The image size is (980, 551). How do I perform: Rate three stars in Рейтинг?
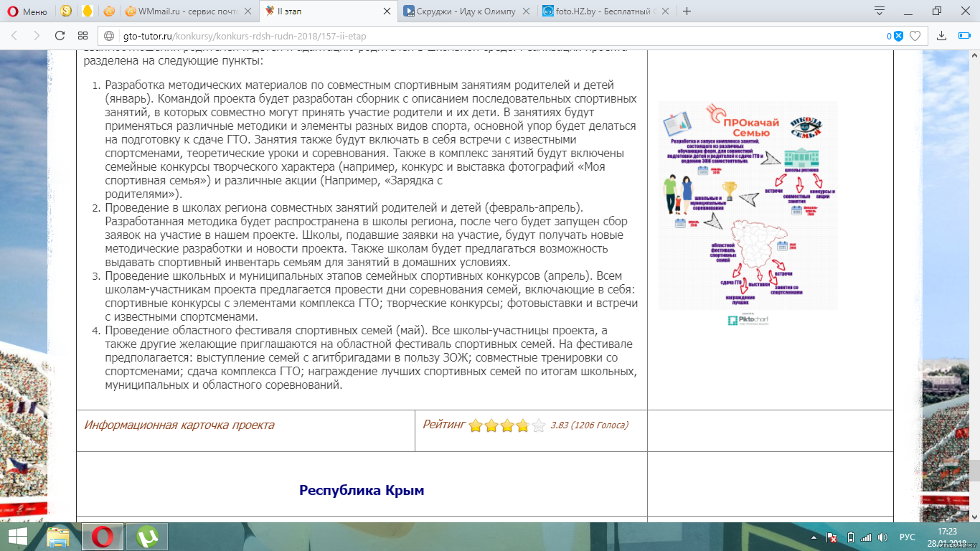(507, 426)
